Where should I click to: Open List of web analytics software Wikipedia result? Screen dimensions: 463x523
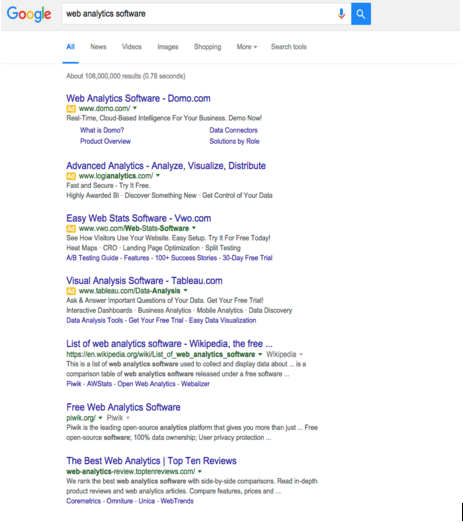(169, 344)
